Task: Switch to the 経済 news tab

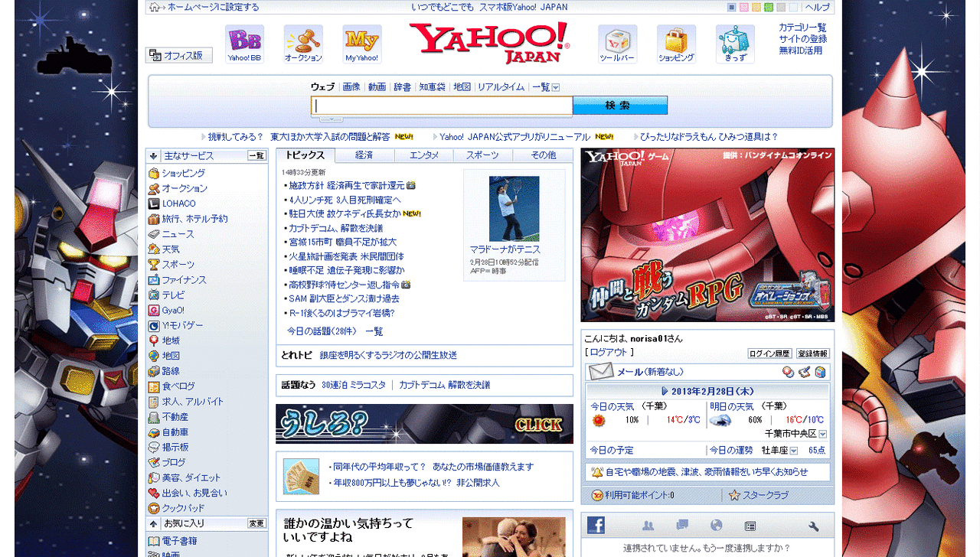Action: [x=364, y=155]
